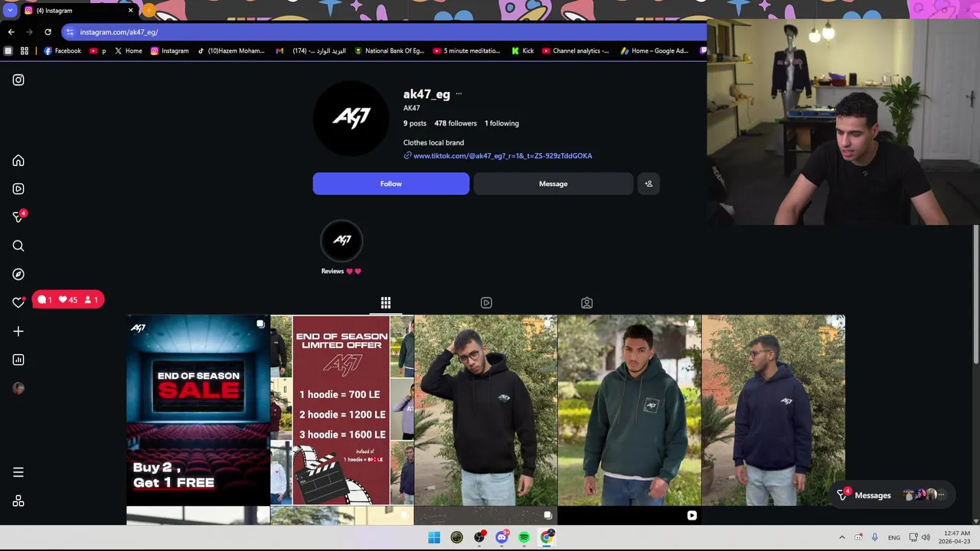Open the TikTok link in bio
The image size is (980, 551).
click(x=502, y=156)
